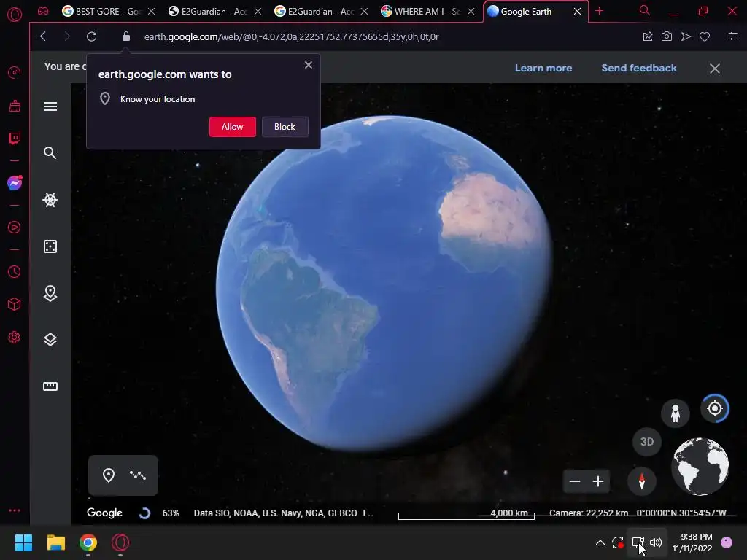Open the Opera flow send icon
This screenshot has width=747, height=560.
686,36
